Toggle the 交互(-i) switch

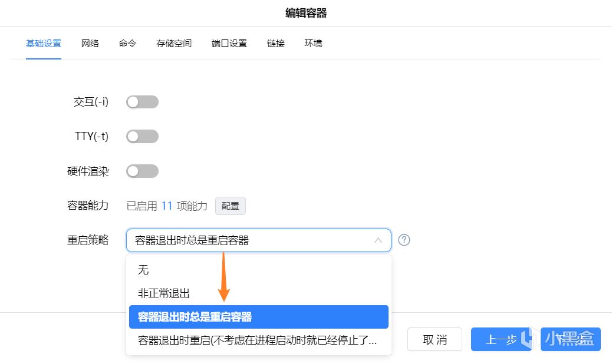[142, 102]
